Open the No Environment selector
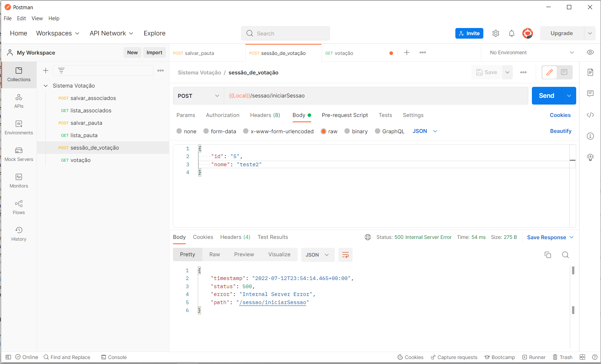601x364 pixels. pyautogui.click(x=532, y=52)
